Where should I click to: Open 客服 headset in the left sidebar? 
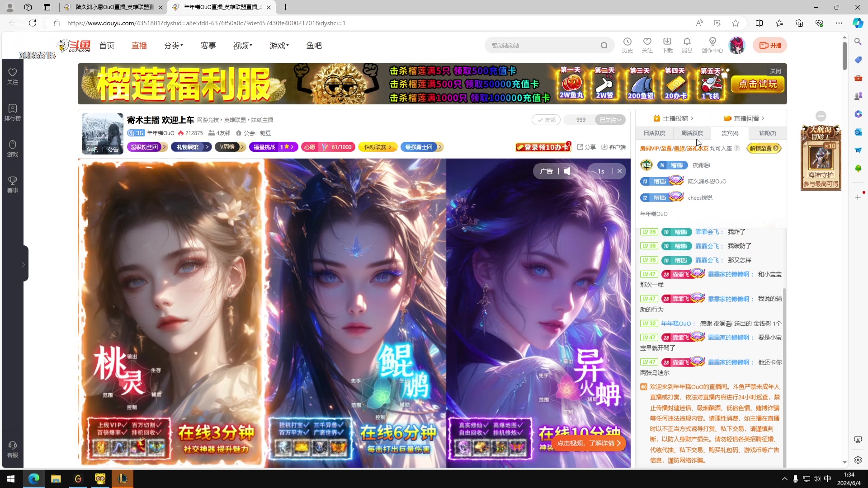click(13, 450)
